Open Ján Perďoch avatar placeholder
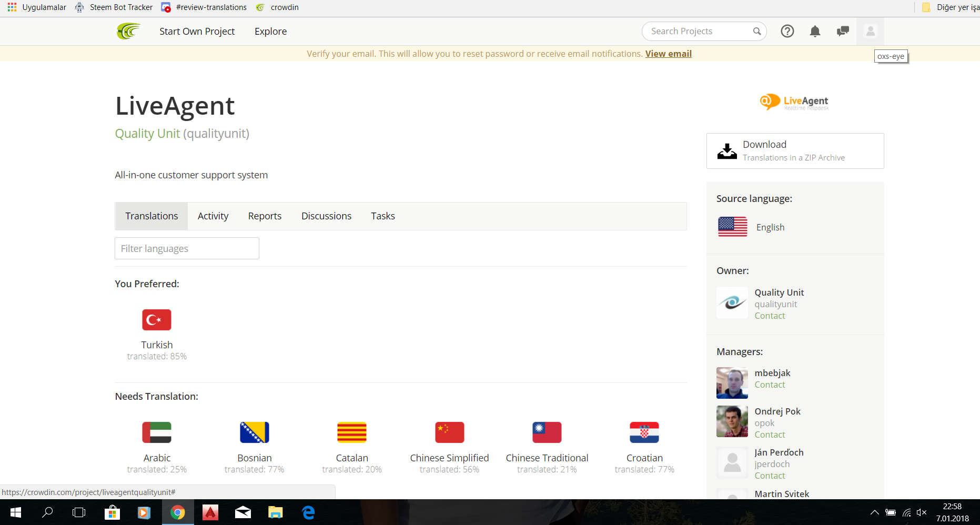 coord(732,462)
